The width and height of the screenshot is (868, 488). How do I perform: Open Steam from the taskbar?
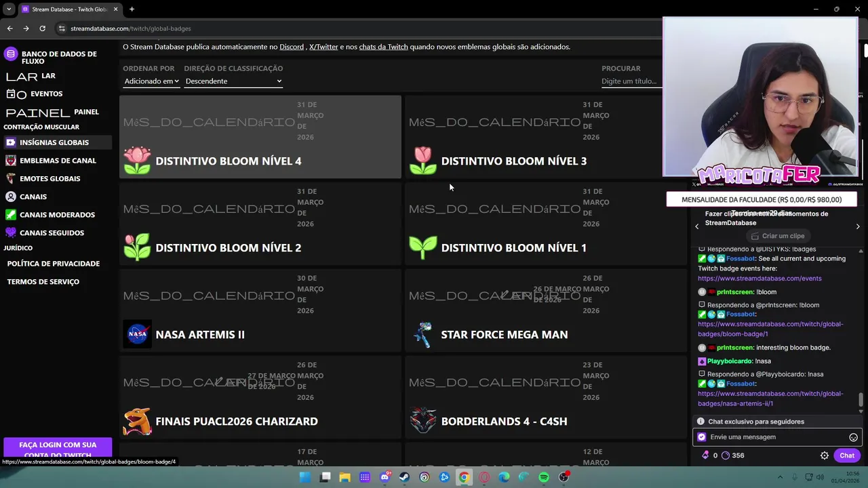[x=404, y=477]
